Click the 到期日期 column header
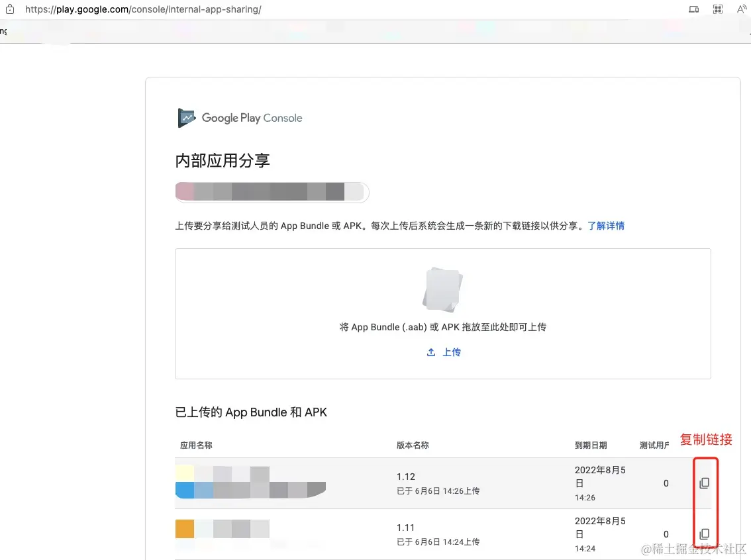The image size is (751, 560). pyautogui.click(x=591, y=445)
